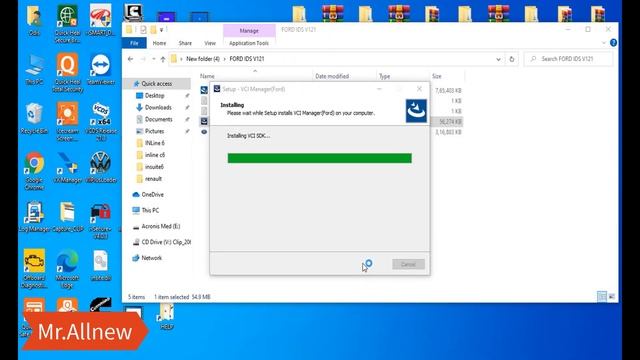Image resolution: width=640 pixels, height=360 pixels.
Task: Select Desktop in navigation pane
Action: coord(155,96)
